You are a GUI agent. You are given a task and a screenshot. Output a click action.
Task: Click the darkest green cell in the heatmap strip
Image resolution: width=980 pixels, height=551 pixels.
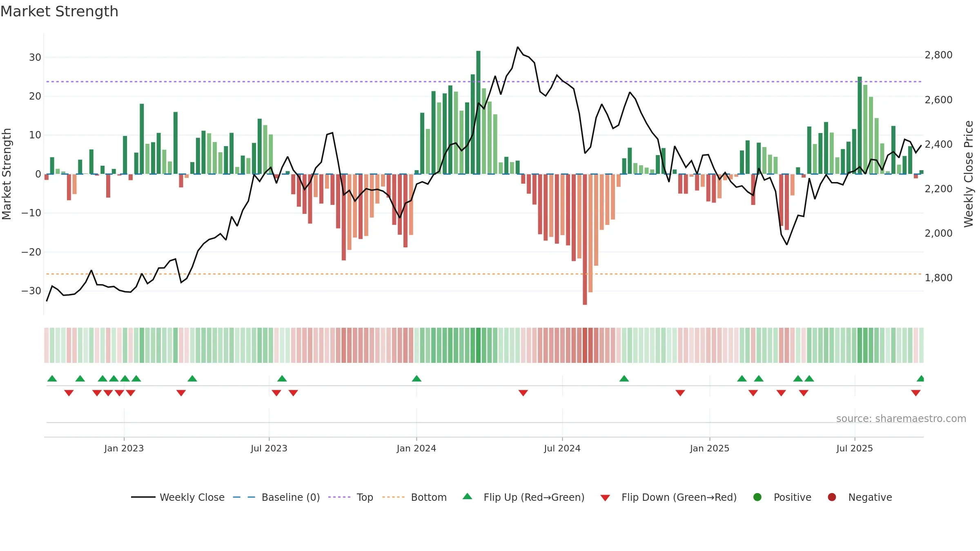point(478,345)
